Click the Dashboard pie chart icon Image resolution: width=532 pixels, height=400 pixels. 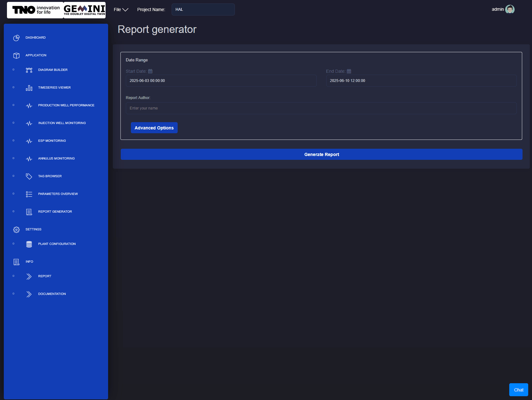[16, 38]
